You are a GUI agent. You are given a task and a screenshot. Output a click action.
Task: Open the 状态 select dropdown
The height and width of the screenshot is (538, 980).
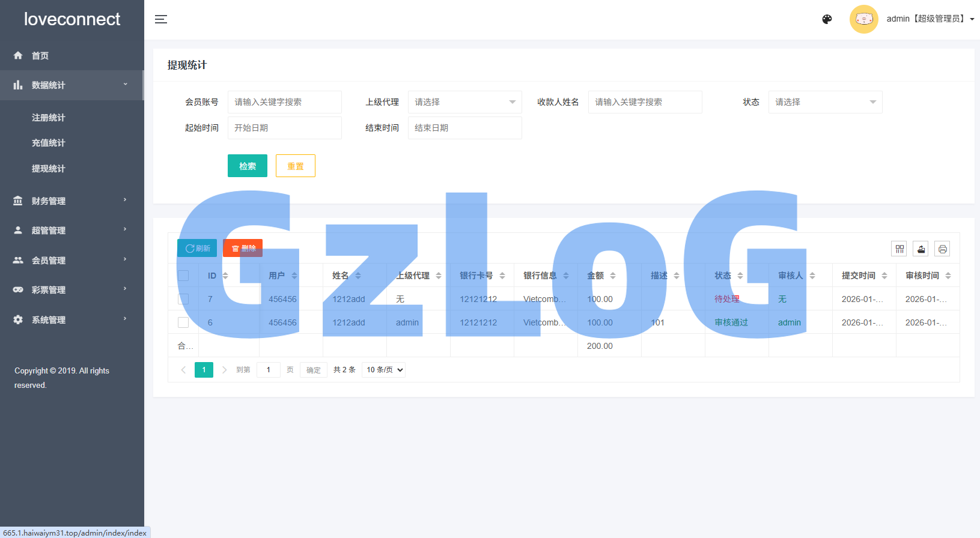pyautogui.click(x=825, y=102)
